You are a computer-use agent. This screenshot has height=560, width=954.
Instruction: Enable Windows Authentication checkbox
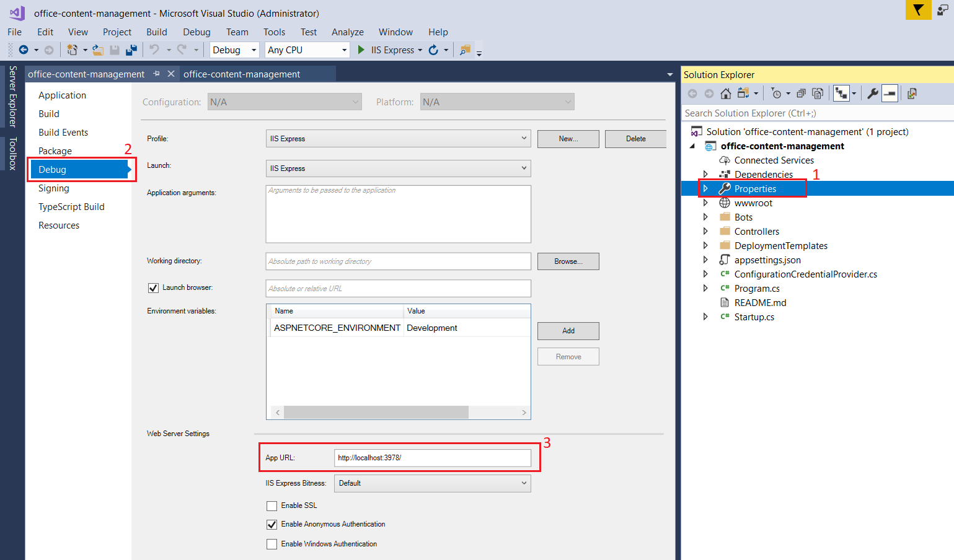272,545
